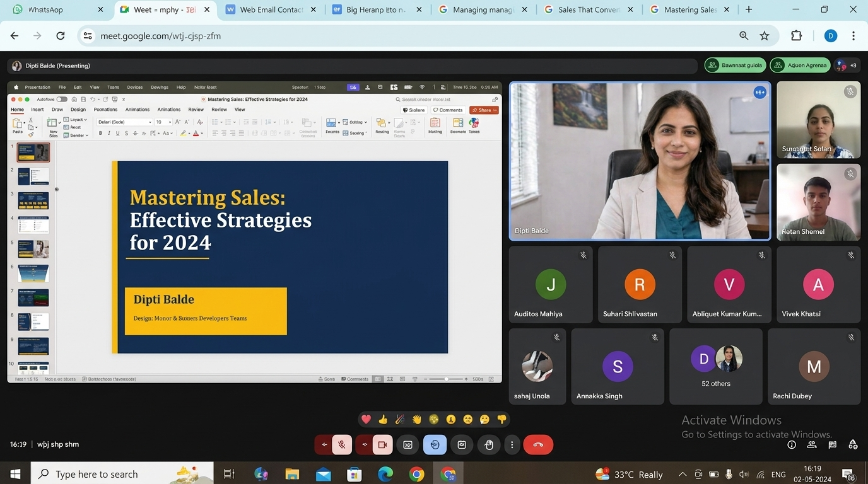Send the thumbs up reaction
868x484 pixels.
tap(383, 420)
